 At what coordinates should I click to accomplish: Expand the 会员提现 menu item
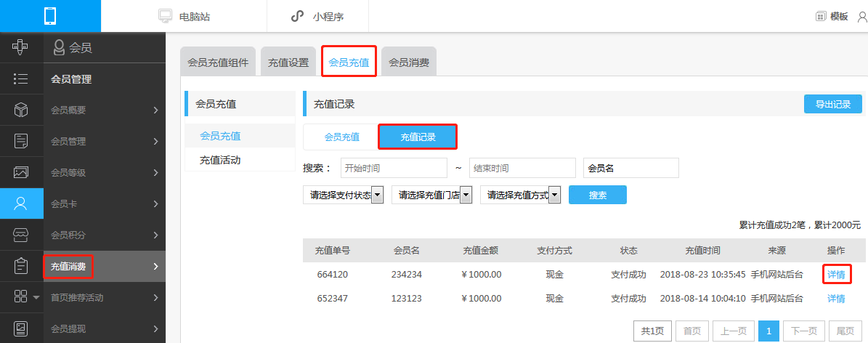coord(105,329)
